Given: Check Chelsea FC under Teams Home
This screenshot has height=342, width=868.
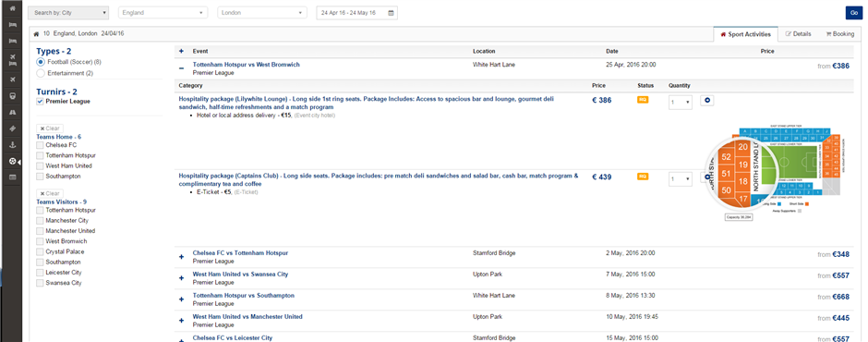Looking at the screenshot, I should [x=40, y=145].
